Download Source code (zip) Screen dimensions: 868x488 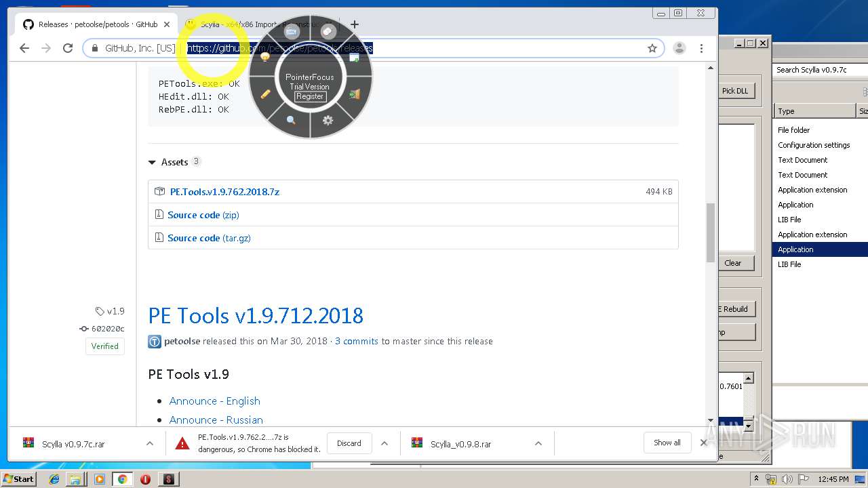click(x=203, y=215)
